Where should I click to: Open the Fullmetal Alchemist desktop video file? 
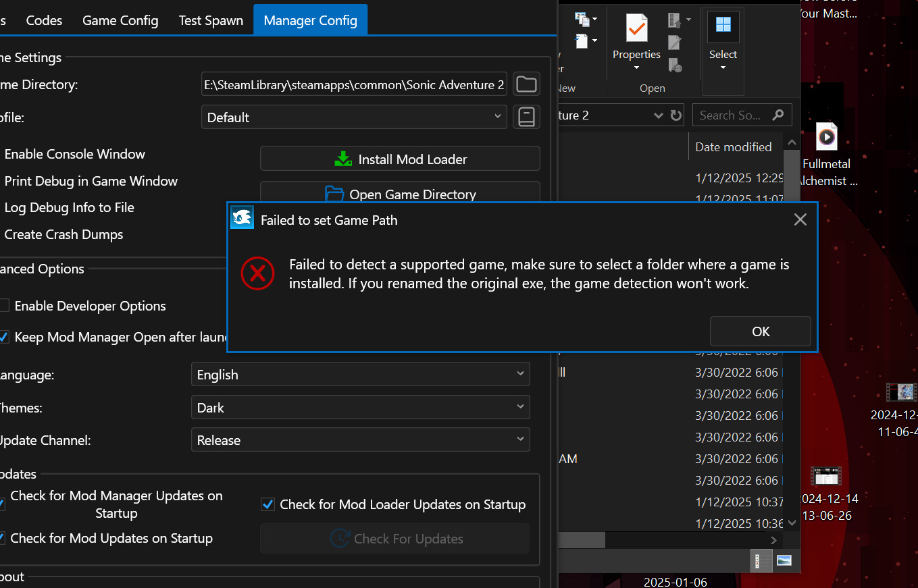pos(826,138)
